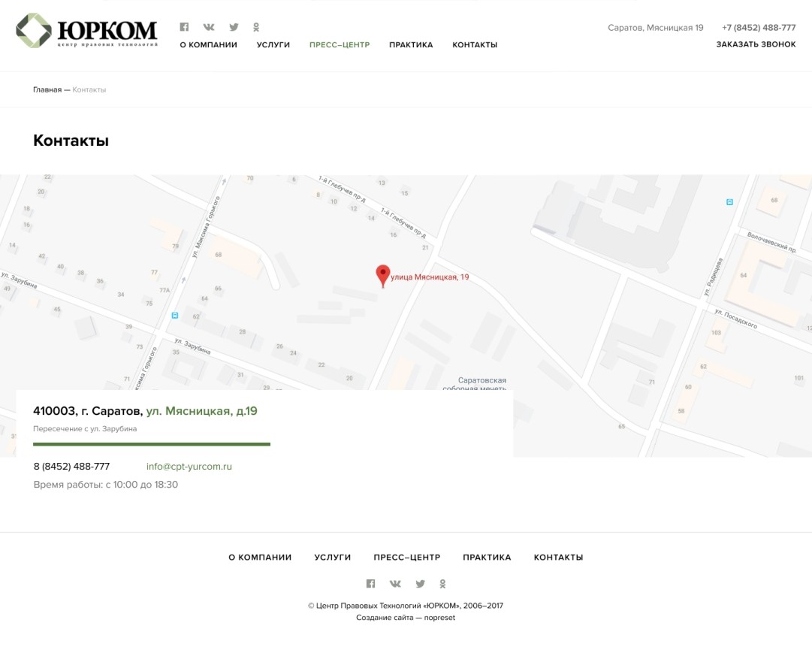Open the О КОМПАНИИ header menu

pos(208,45)
